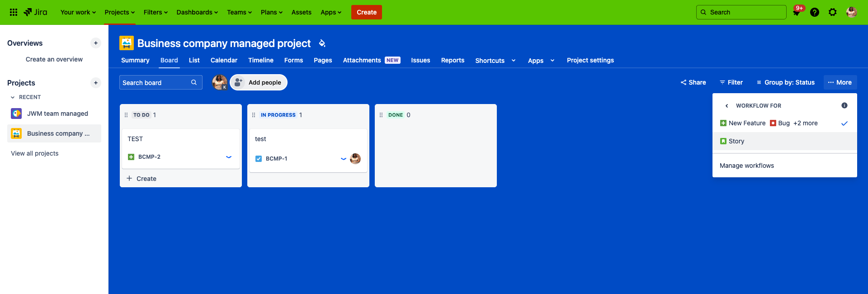Open the profile avatar in top bar
The image size is (868, 294).
(852, 12)
